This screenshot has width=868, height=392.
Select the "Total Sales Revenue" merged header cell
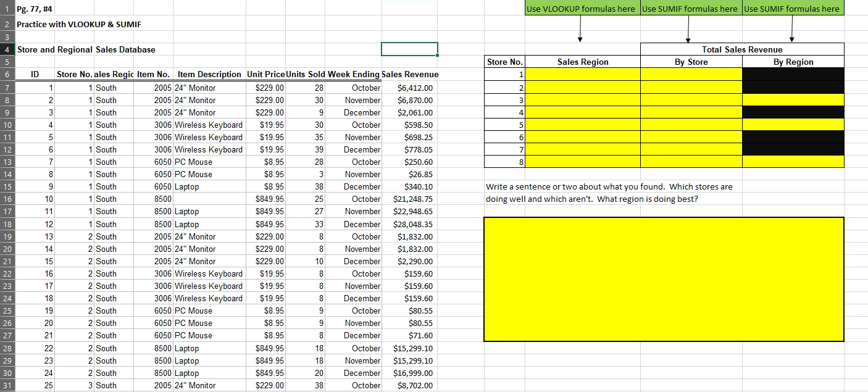pyautogui.click(x=741, y=49)
